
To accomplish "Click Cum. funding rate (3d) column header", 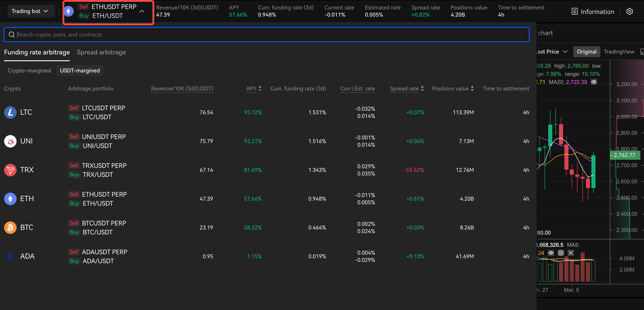I will 298,89.
